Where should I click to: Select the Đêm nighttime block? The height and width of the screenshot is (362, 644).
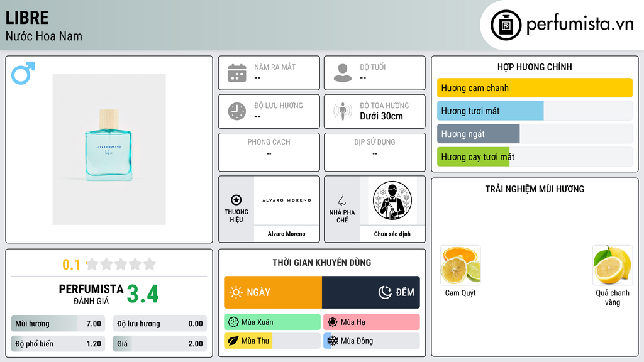point(371,292)
